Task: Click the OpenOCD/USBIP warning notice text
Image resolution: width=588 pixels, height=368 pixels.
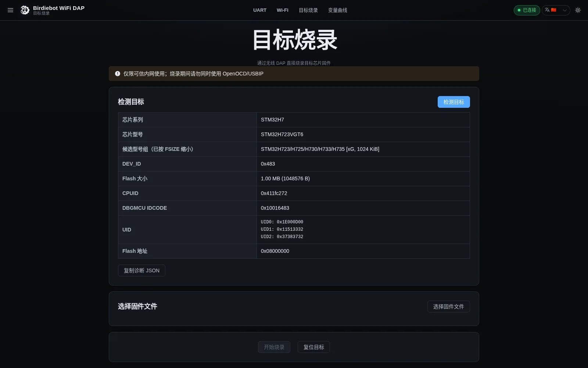Action: pyautogui.click(x=193, y=74)
